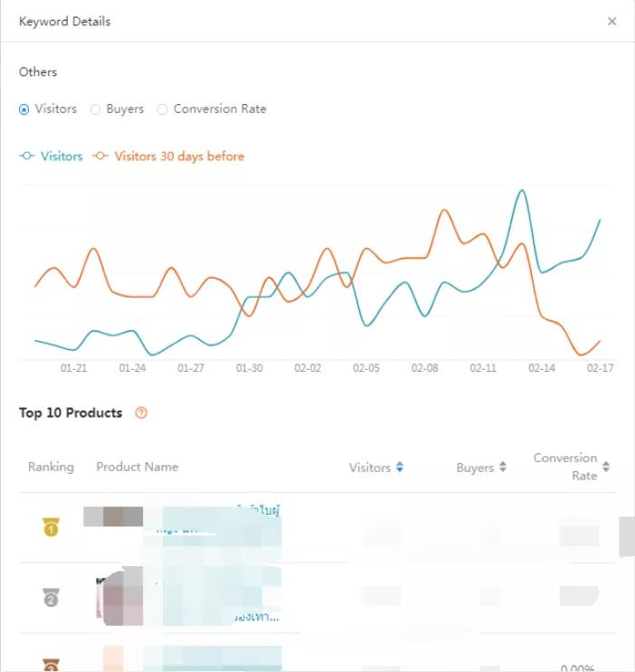The image size is (635, 672).
Task: Close the Keyword Details dialog
Action: click(612, 21)
